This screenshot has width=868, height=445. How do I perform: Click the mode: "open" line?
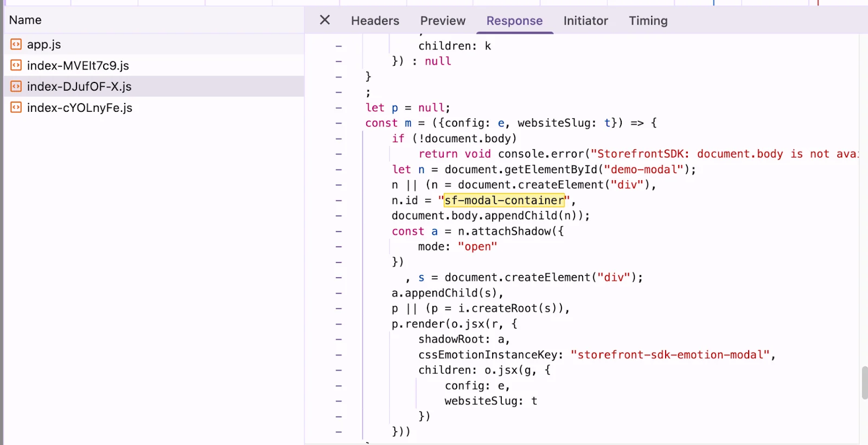[x=457, y=246]
